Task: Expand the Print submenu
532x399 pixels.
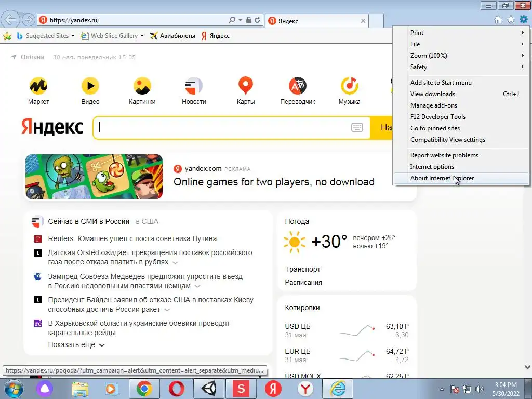Action: tap(461, 33)
